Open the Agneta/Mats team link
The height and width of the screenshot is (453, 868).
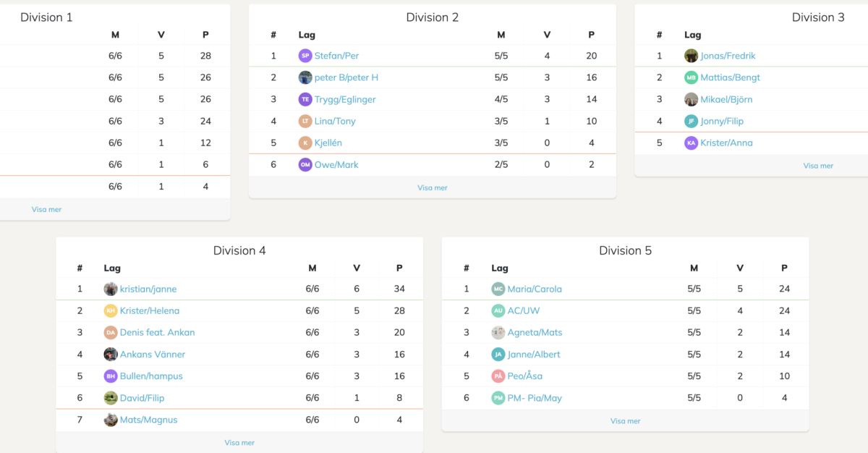pos(535,332)
